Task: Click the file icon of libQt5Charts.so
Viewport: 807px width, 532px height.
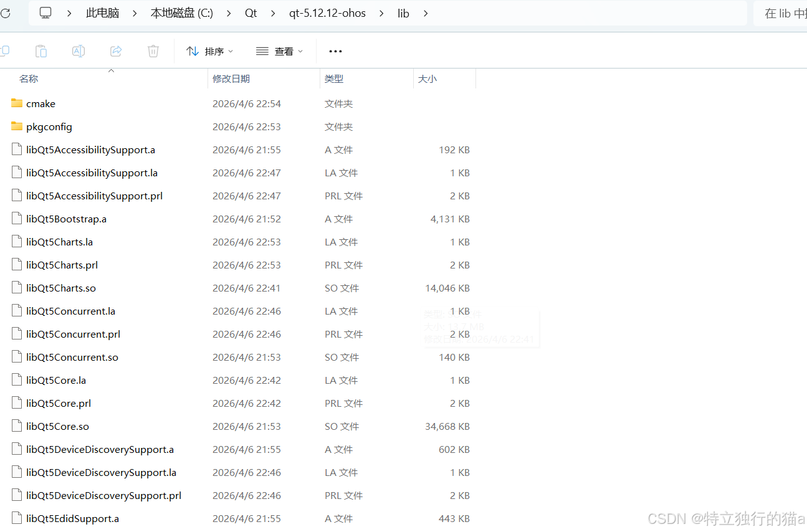Action: coord(17,288)
